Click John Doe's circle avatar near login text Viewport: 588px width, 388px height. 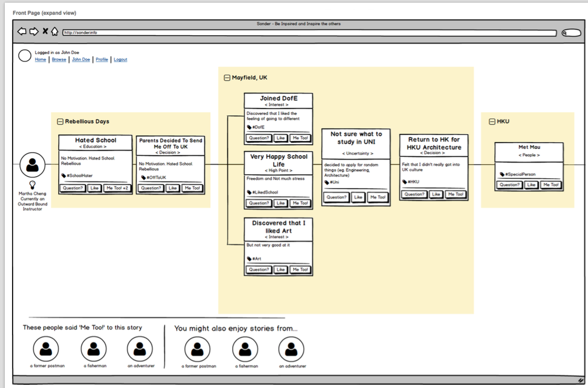[25, 56]
